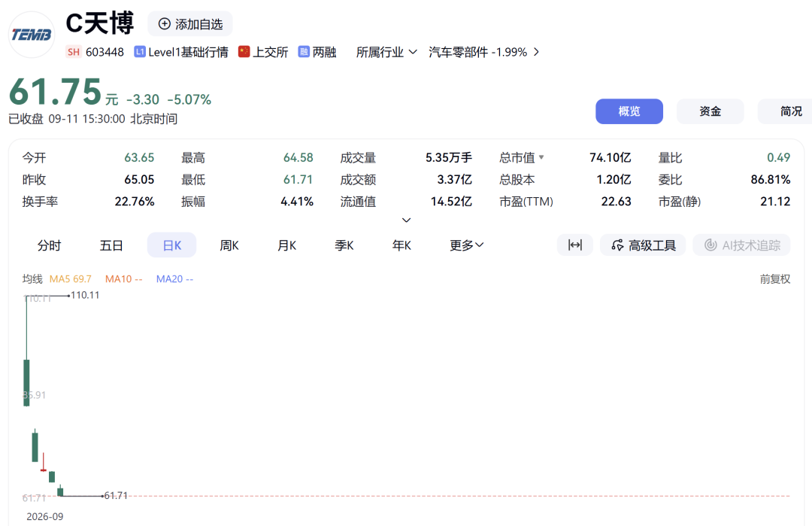Select the 周K chart tab
The width and height of the screenshot is (812, 526).
click(x=229, y=245)
